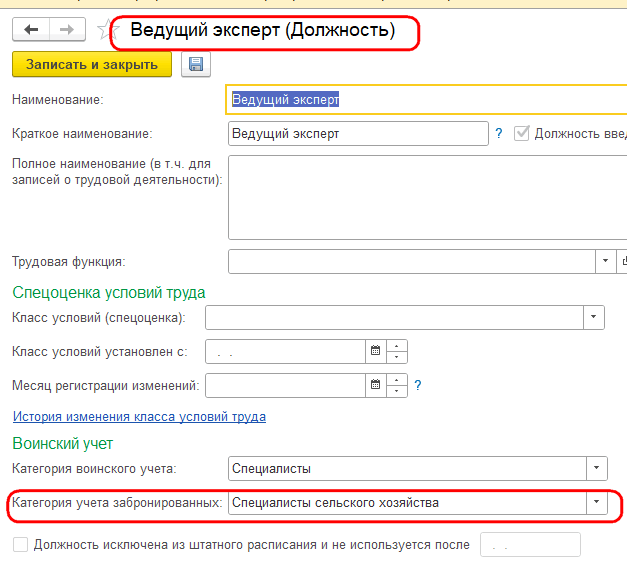Click the Класс условий (спецоценка) field

394,317
